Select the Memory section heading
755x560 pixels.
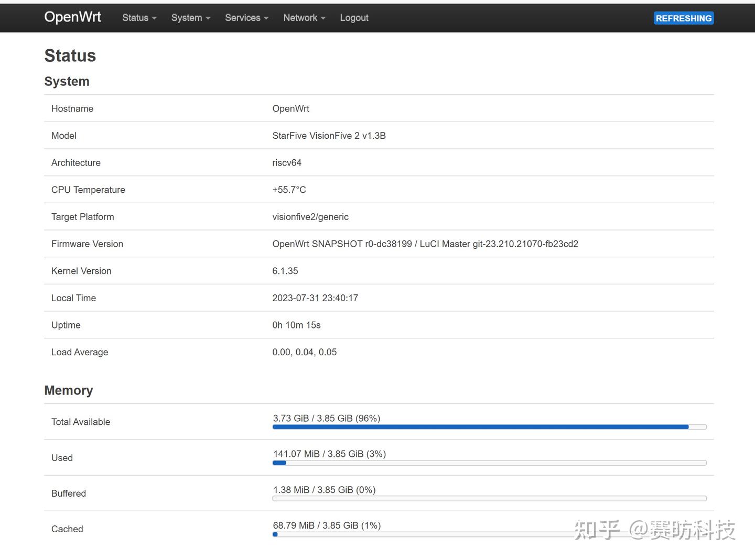pos(69,390)
